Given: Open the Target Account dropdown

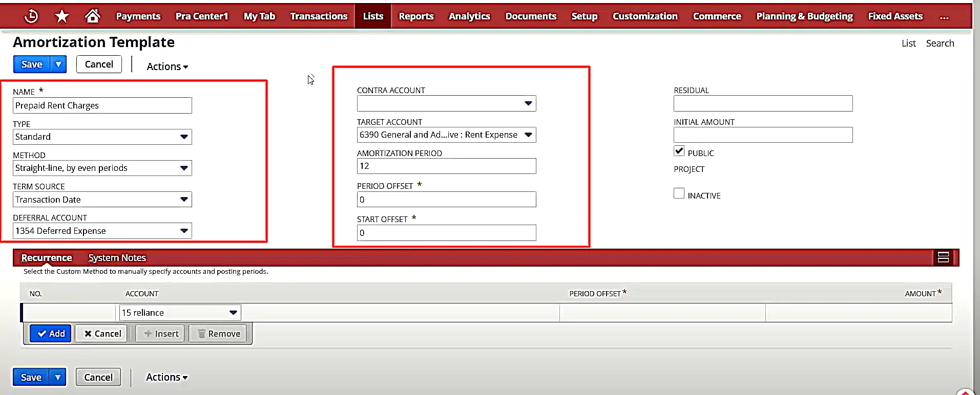Looking at the screenshot, I should click(446, 135).
